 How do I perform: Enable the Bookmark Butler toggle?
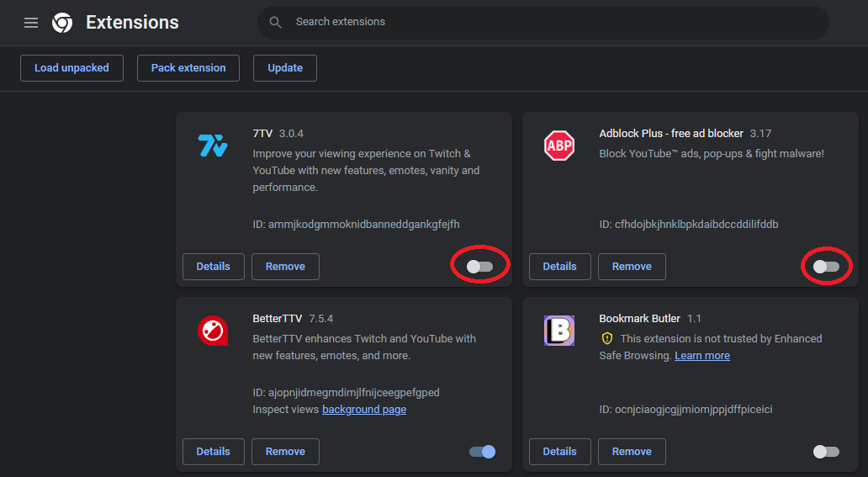coord(826,452)
